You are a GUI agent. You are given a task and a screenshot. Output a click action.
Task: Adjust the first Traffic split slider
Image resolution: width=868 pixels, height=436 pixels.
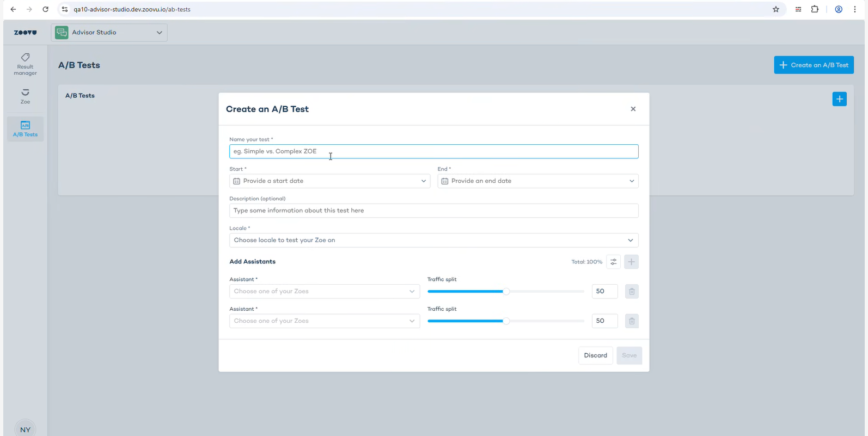506,291
